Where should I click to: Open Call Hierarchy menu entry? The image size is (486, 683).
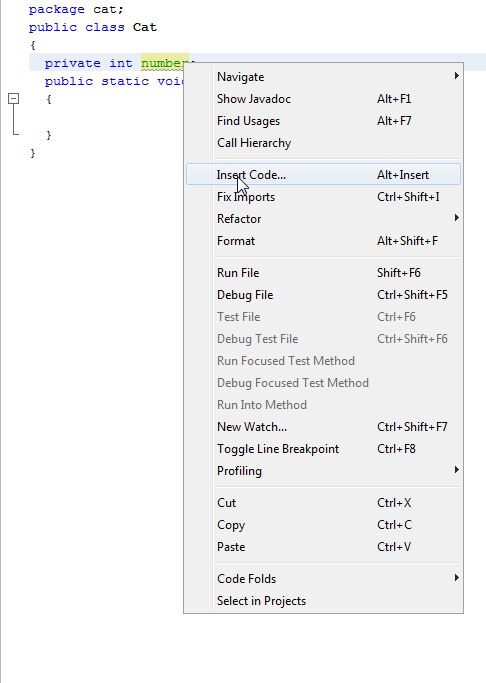[x=323, y=143]
